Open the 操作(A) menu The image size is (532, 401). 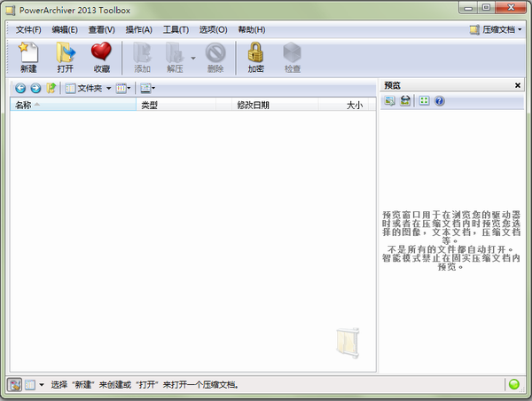click(x=139, y=30)
